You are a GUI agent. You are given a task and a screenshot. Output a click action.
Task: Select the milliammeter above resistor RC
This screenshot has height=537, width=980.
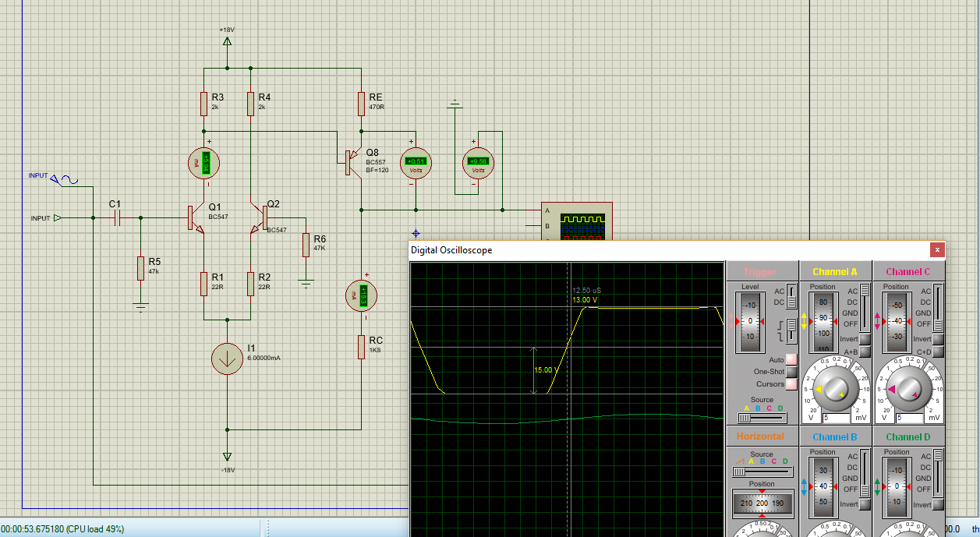(361, 295)
